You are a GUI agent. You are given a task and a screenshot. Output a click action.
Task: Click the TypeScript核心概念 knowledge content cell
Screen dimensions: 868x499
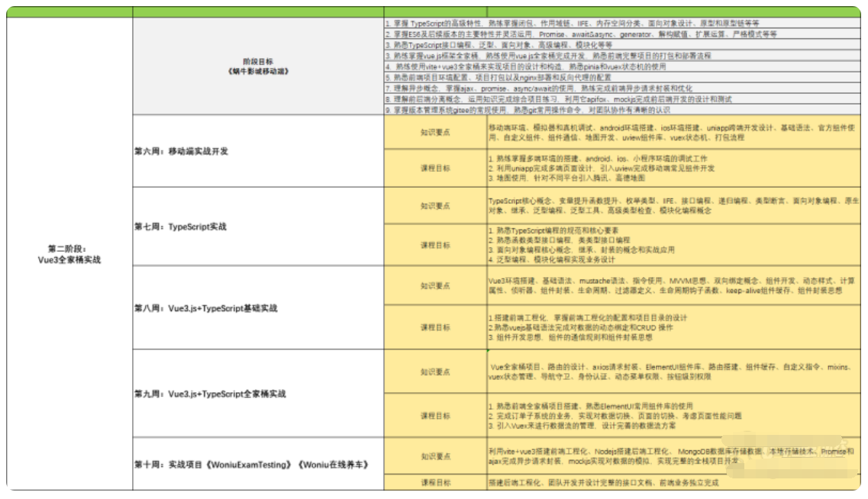(672, 206)
